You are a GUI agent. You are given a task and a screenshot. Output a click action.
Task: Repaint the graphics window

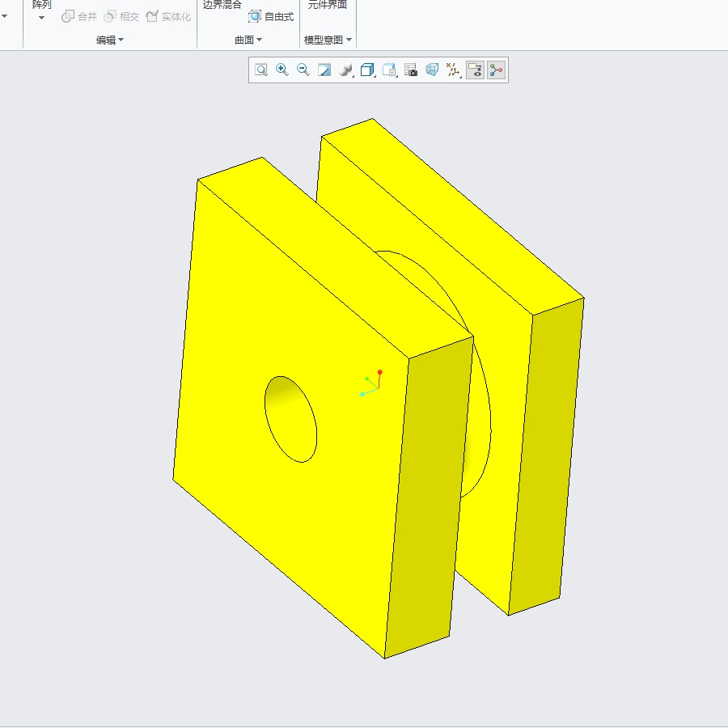tap(324, 70)
